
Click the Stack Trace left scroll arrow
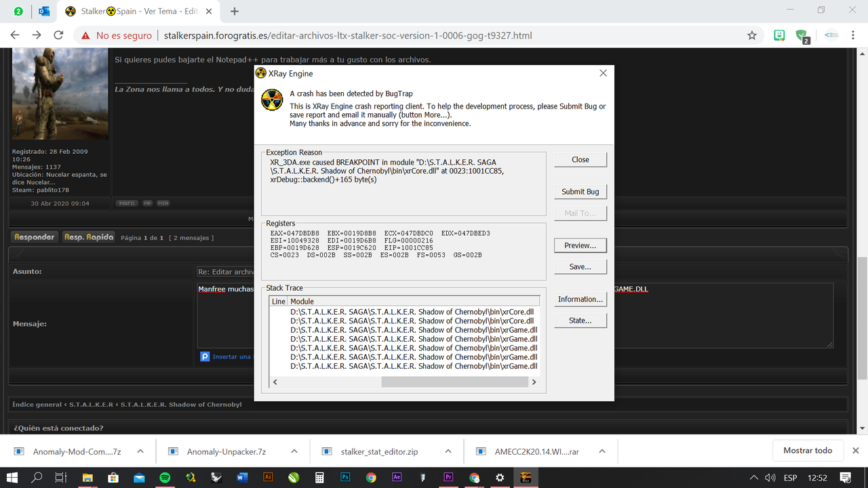(275, 382)
